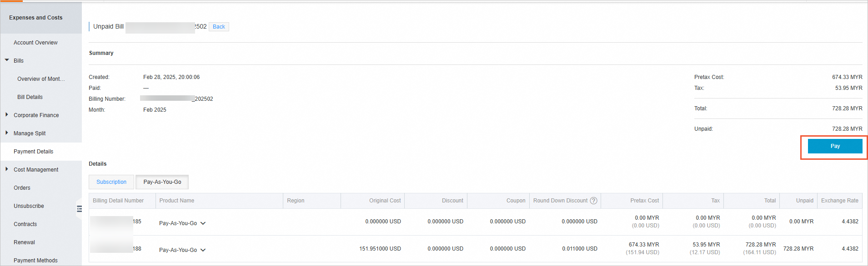Go back using the Back link

click(x=219, y=27)
